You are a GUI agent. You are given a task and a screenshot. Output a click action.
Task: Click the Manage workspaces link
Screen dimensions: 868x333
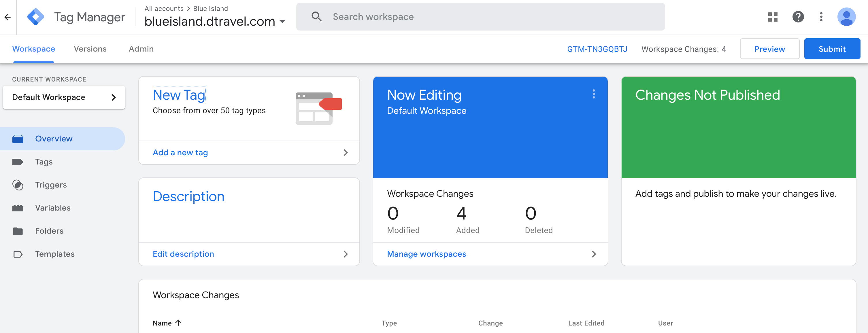point(426,254)
